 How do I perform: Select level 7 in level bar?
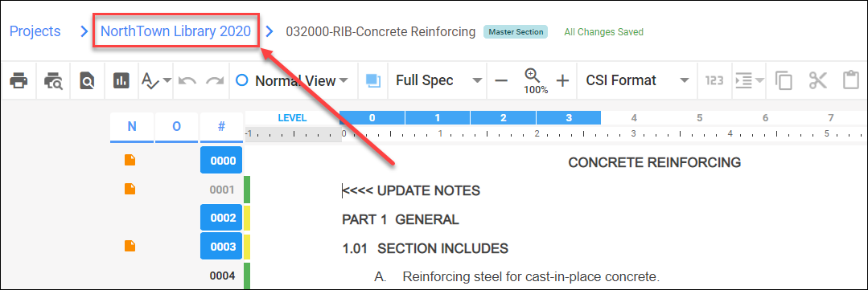830,117
